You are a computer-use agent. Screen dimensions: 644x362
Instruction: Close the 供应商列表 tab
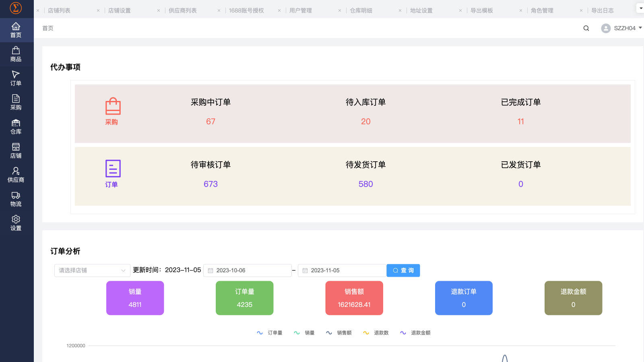(x=219, y=10)
